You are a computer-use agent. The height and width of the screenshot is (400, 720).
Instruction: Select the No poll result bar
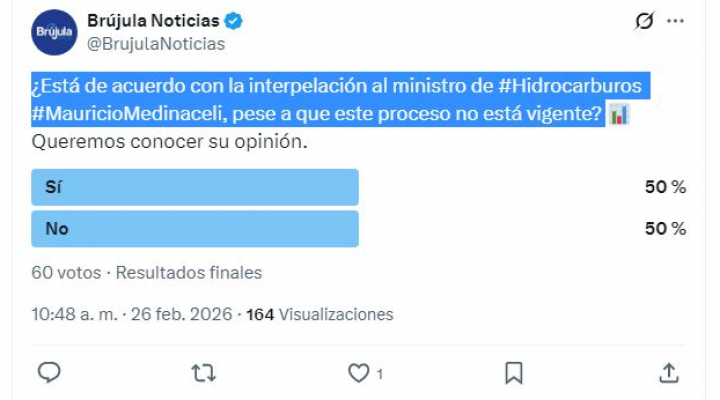pos(195,228)
